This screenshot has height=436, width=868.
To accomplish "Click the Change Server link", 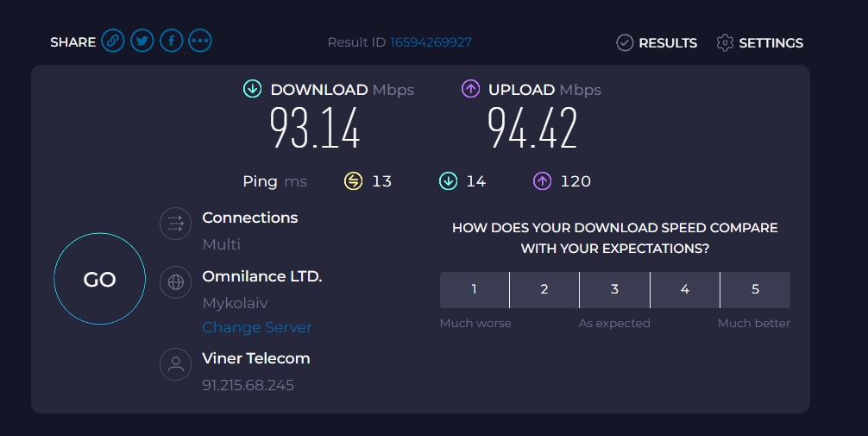I will [x=257, y=327].
